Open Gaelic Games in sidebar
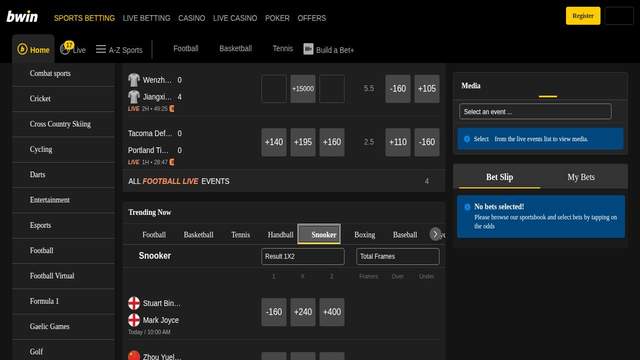 pos(64,327)
